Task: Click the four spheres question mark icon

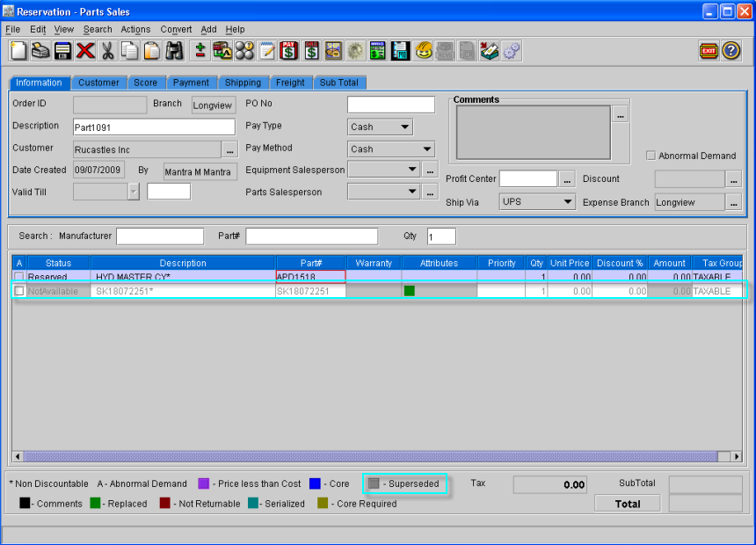Action: (244, 51)
